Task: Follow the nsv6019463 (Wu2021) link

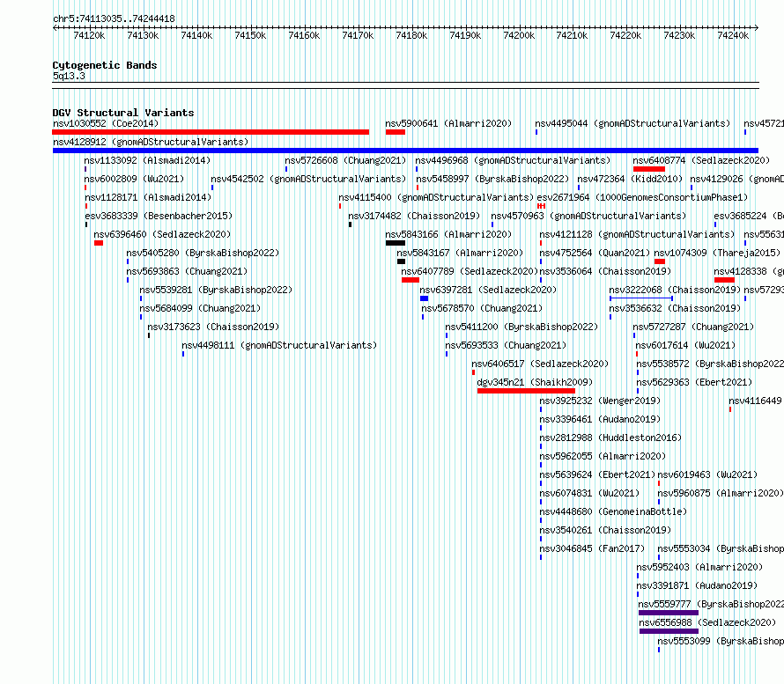Action: [x=707, y=474]
